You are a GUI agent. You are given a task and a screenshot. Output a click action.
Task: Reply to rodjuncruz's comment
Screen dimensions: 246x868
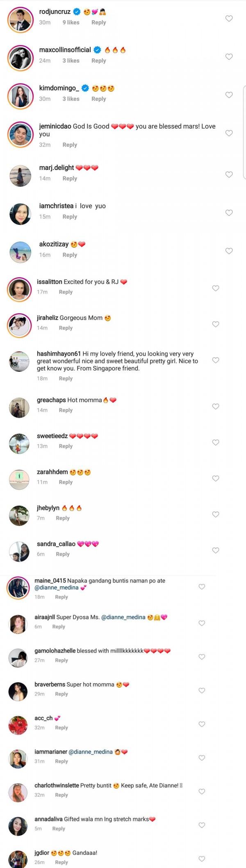98,23
